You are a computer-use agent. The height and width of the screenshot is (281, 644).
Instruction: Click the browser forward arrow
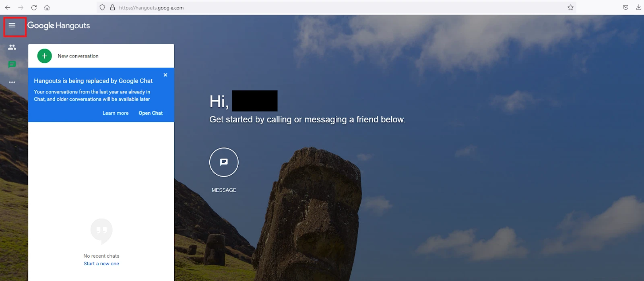pyautogui.click(x=21, y=7)
